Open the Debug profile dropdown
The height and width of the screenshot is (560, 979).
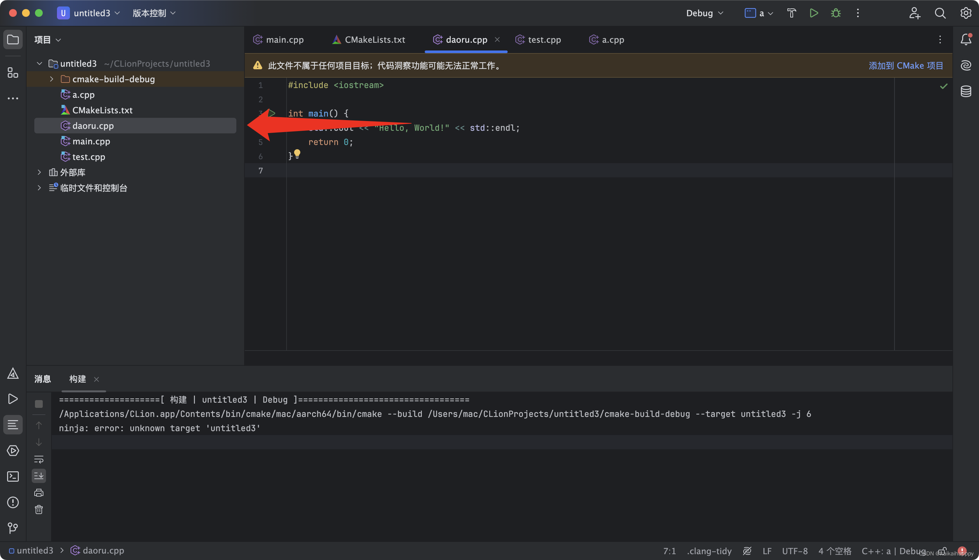point(704,13)
